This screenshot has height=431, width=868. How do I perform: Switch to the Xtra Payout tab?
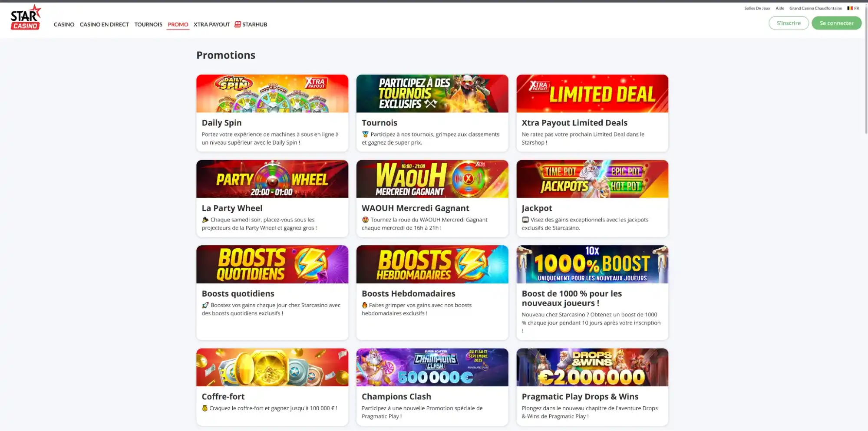(211, 24)
